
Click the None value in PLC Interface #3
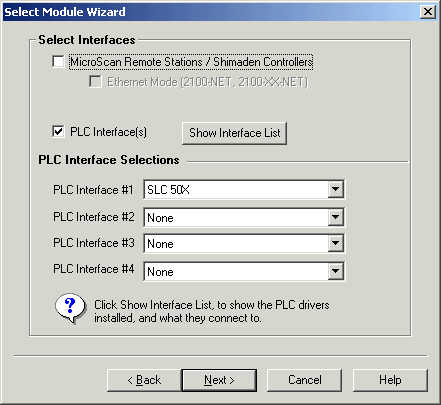(x=236, y=243)
